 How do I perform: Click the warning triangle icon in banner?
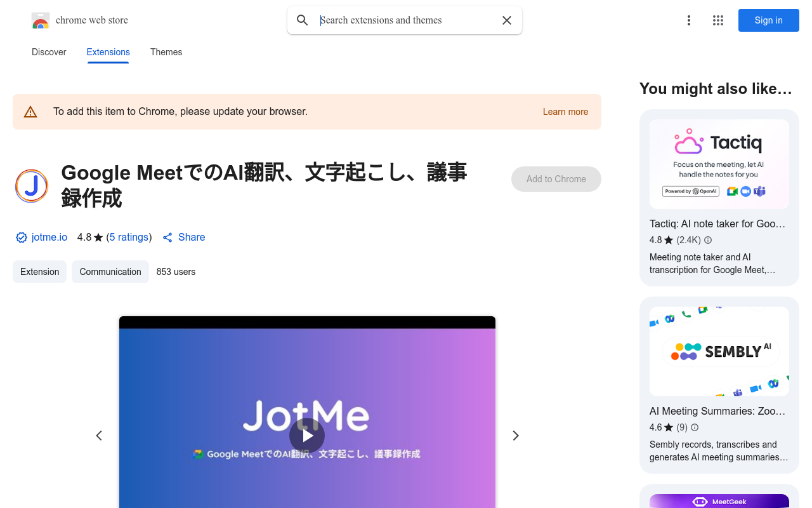coord(30,112)
